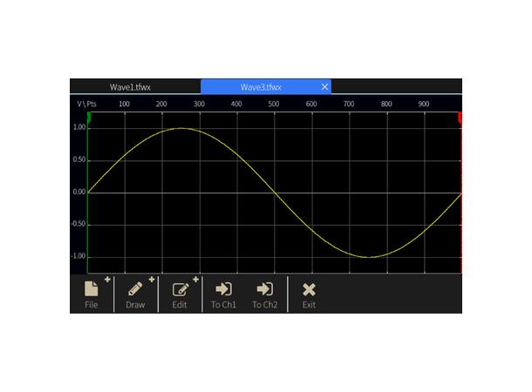Close the Wave3.tfwx tab
This screenshot has height=392, width=532.
[x=324, y=87]
